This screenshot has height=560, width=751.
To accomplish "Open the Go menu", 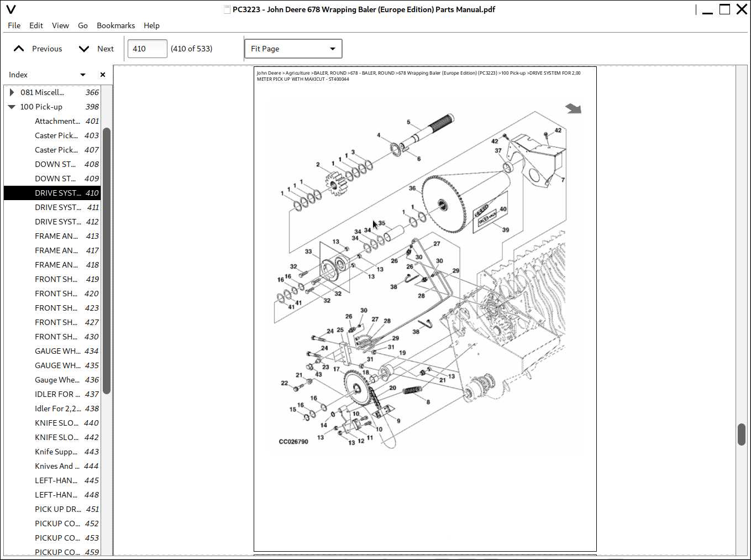I will coord(83,25).
